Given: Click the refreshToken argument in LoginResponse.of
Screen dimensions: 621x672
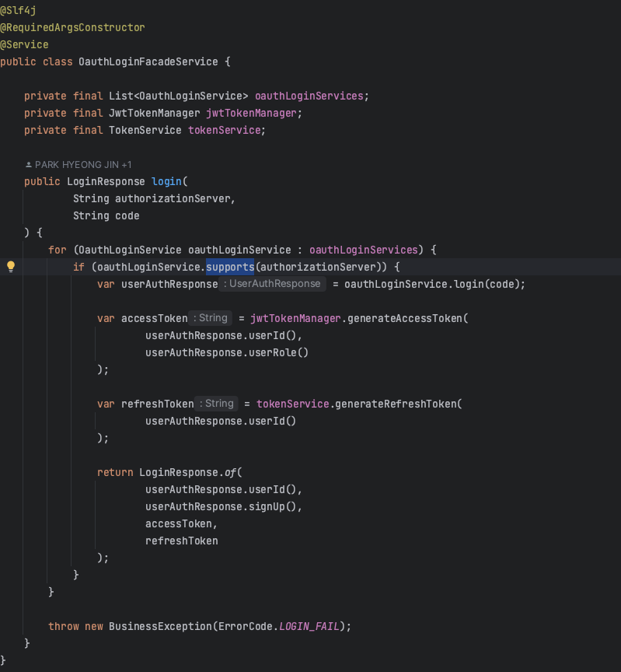Looking at the screenshot, I should [182, 541].
